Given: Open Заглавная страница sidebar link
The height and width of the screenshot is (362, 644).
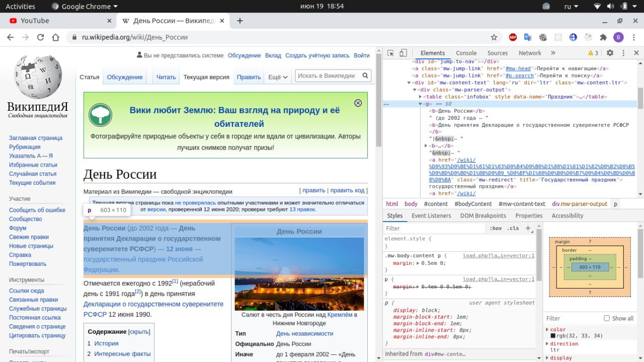Looking at the screenshot, I should [x=36, y=138].
